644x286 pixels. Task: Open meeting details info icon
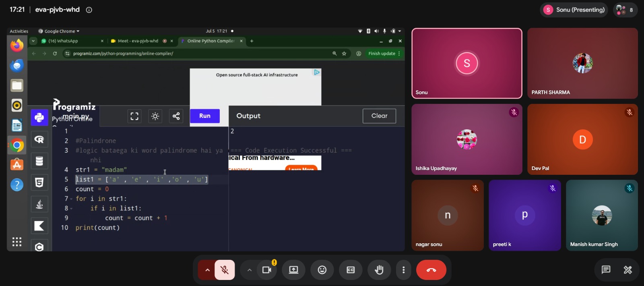89,10
